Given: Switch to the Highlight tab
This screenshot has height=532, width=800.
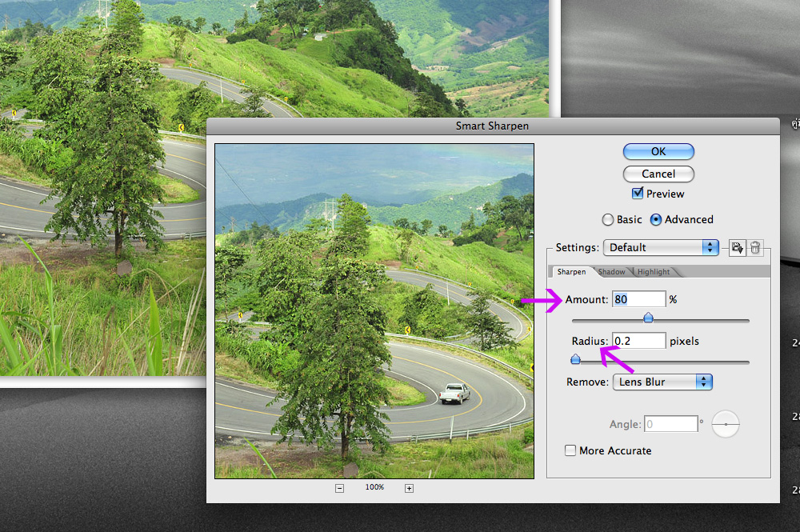Looking at the screenshot, I should click(654, 272).
